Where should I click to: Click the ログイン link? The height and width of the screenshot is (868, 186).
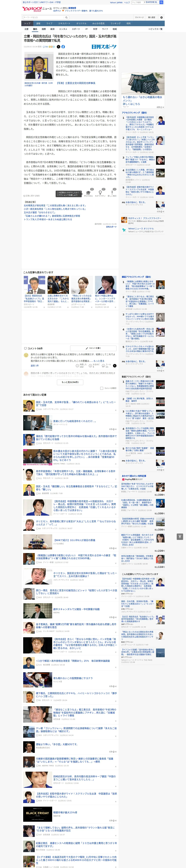pyautogui.click(x=57, y=11)
